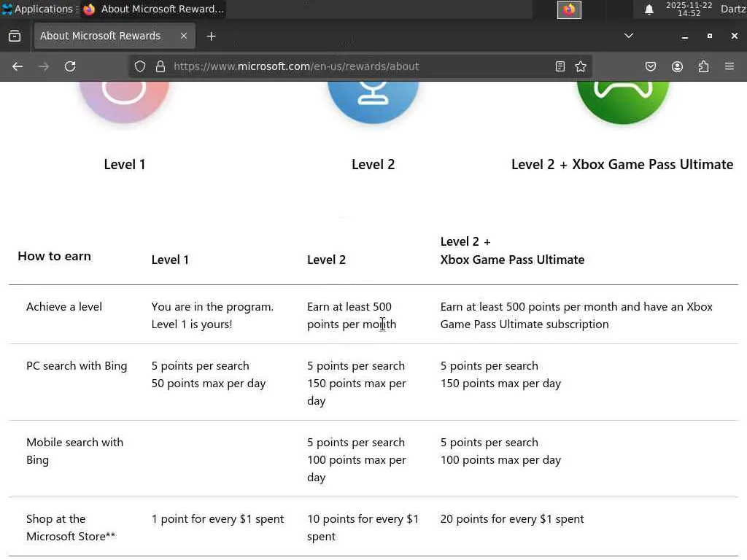747x560 pixels.
Task: Maximize the Firefox window
Action: click(x=709, y=36)
